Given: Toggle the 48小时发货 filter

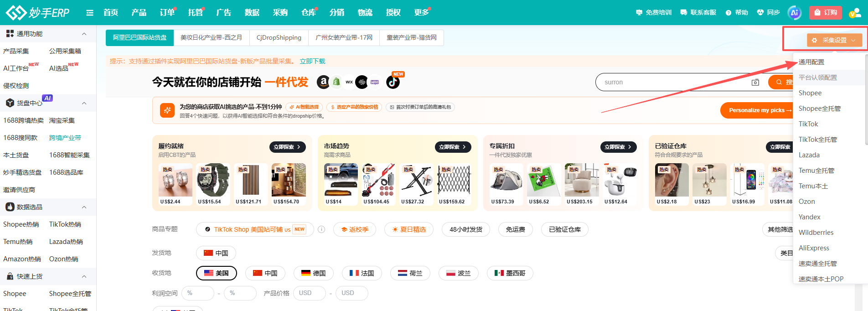Looking at the screenshot, I should (x=466, y=229).
